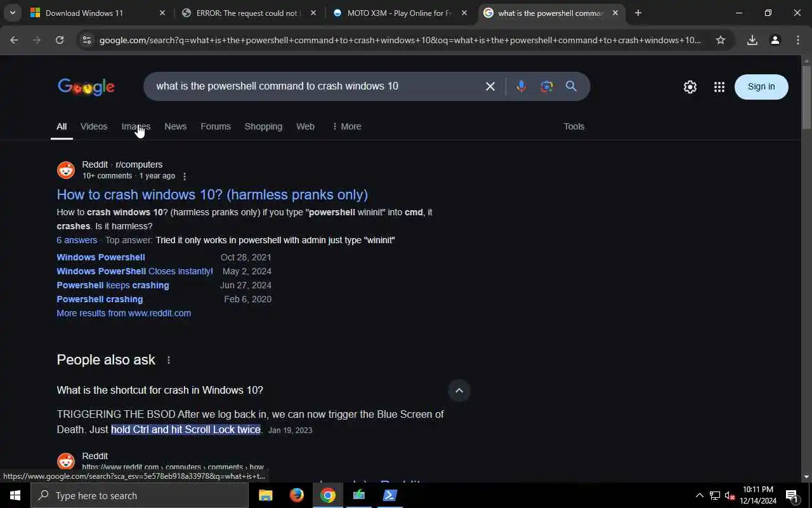This screenshot has width=812, height=508.
Task: Select the Web search filter
Action: coord(305,126)
